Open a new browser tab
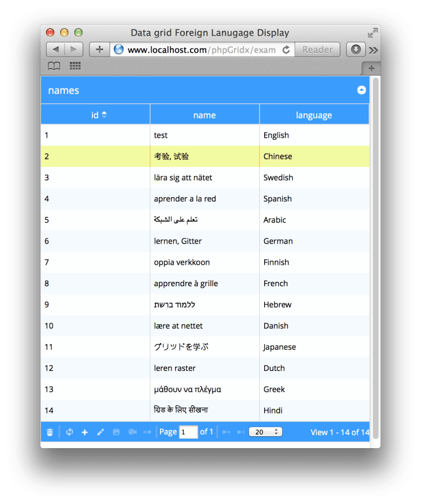This screenshot has width=421, height=504. [x=99, y=49]
